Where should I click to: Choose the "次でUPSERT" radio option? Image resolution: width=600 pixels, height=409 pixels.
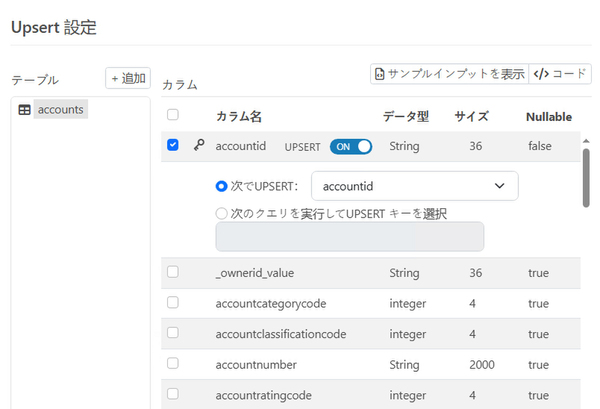pyautogui.click(x=222, y=186)
